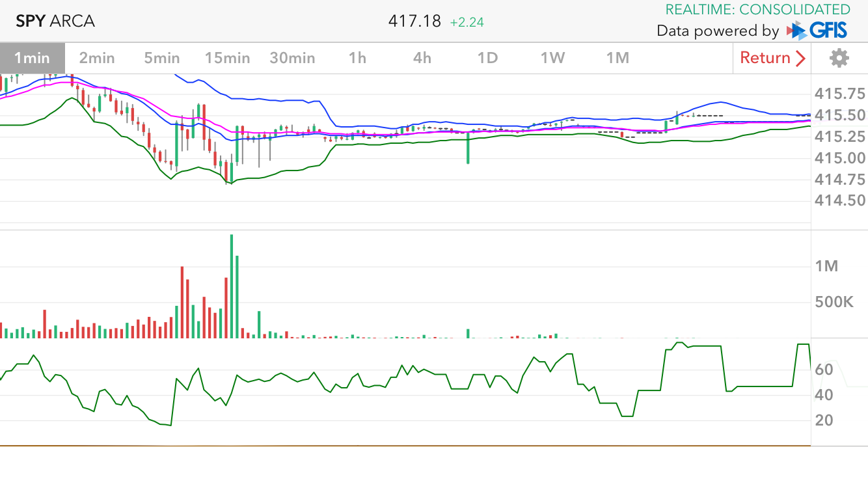This screenshot has height=488, width=868.
Task: Switch to the 4h timeframe
Action: coord(422,58)
